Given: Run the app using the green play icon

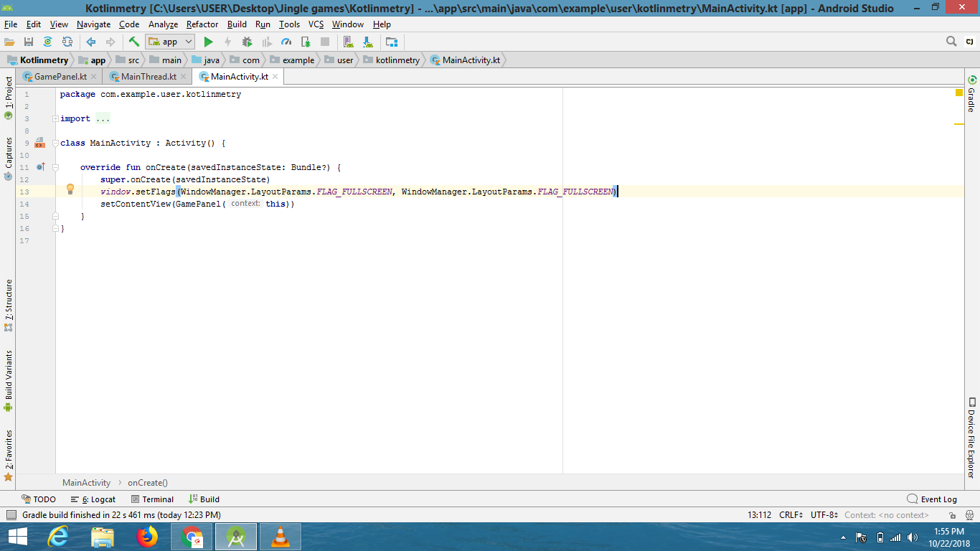Looking at the screenshot, I should point(209,42).
